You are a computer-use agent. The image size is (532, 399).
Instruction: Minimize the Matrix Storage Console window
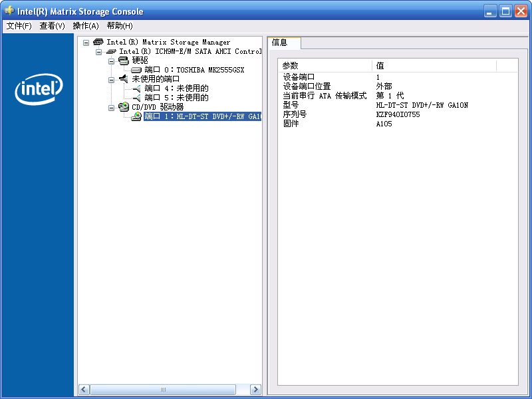tap(490, 11)
